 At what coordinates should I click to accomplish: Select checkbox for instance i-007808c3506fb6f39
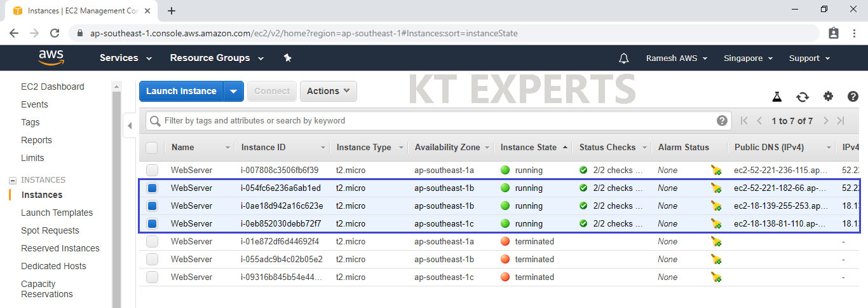152,170
